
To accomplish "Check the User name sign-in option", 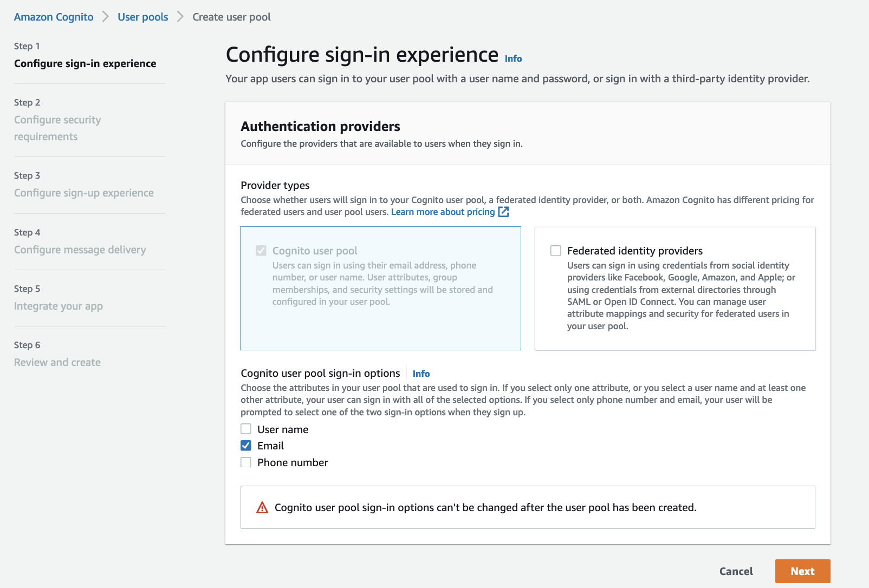I will (x=246, y=429).
